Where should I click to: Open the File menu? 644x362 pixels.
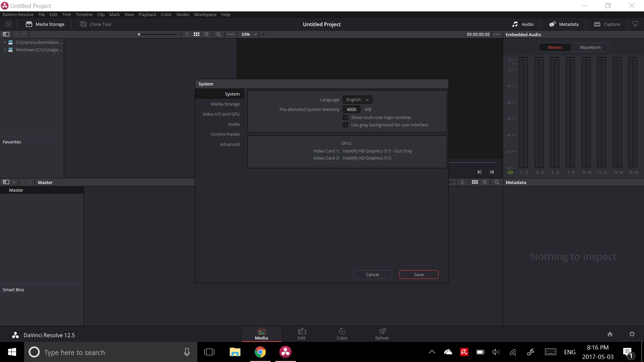point(42,14)
